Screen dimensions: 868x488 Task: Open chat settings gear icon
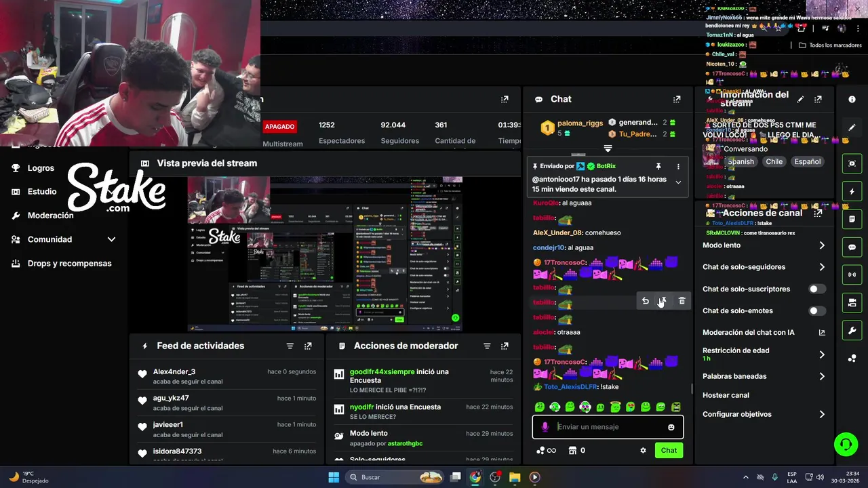pyautogui.click(x=643, y=450)
